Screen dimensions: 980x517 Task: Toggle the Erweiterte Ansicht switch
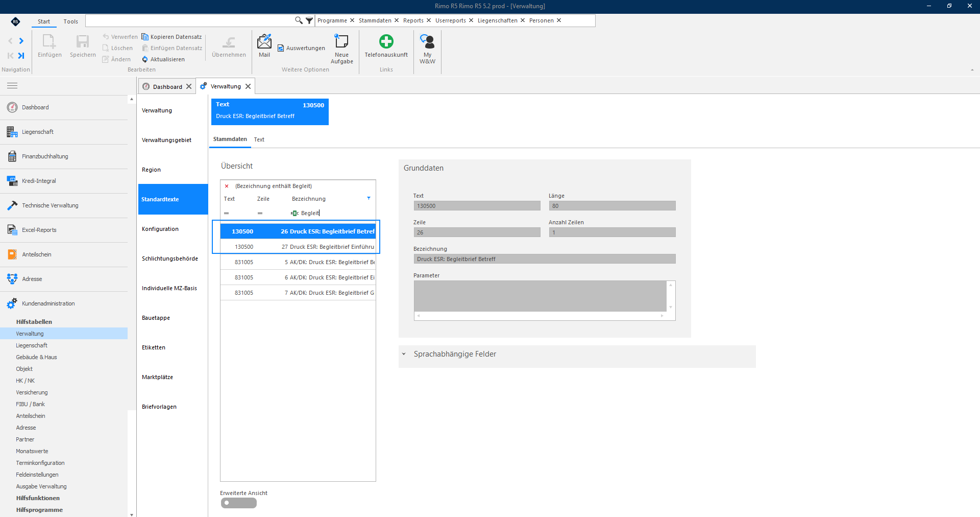238,503
